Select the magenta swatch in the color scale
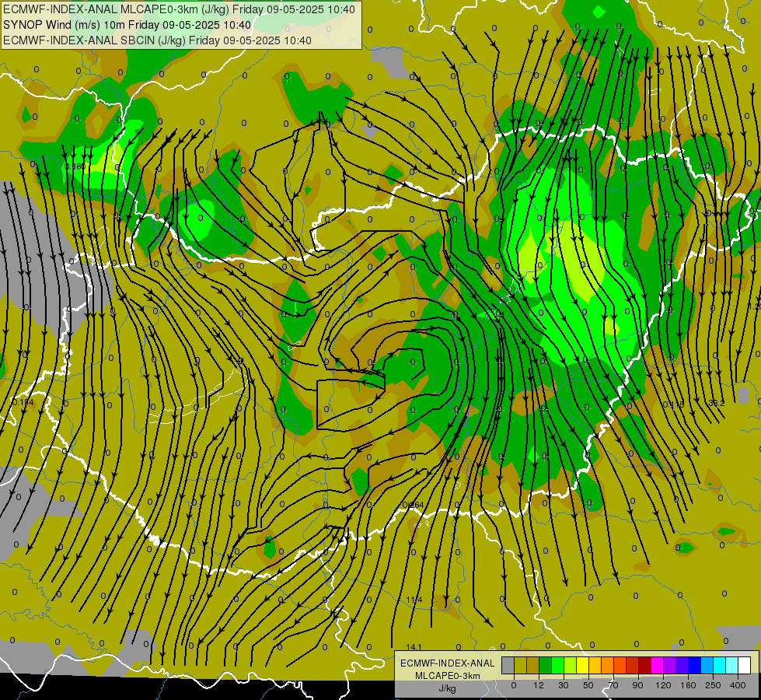The height and width of the screenshot is (700, 761). pyautogui.click(x=658, y=665)
